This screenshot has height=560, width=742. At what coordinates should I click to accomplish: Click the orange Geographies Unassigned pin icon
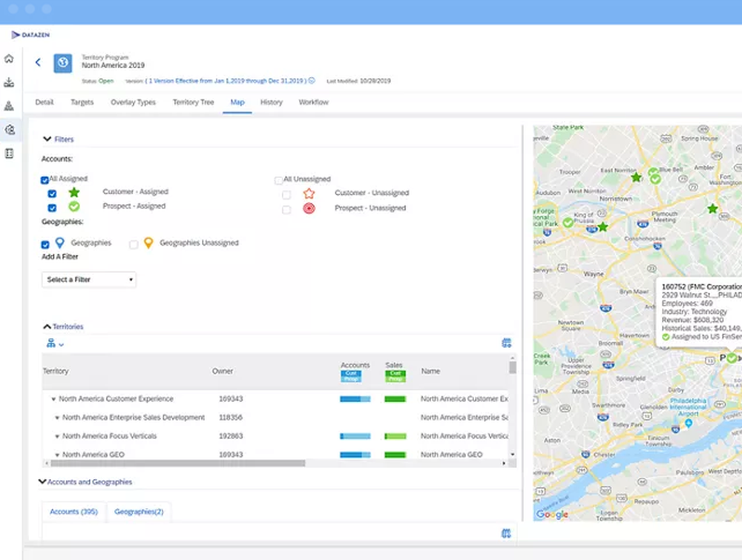click(148, 243)
